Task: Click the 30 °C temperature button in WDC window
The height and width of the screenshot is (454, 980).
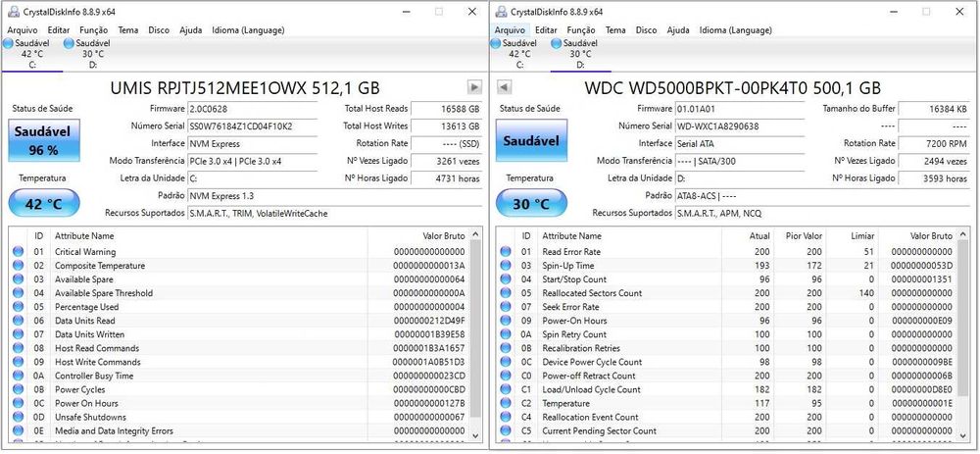Action: [x=532, y=204]
